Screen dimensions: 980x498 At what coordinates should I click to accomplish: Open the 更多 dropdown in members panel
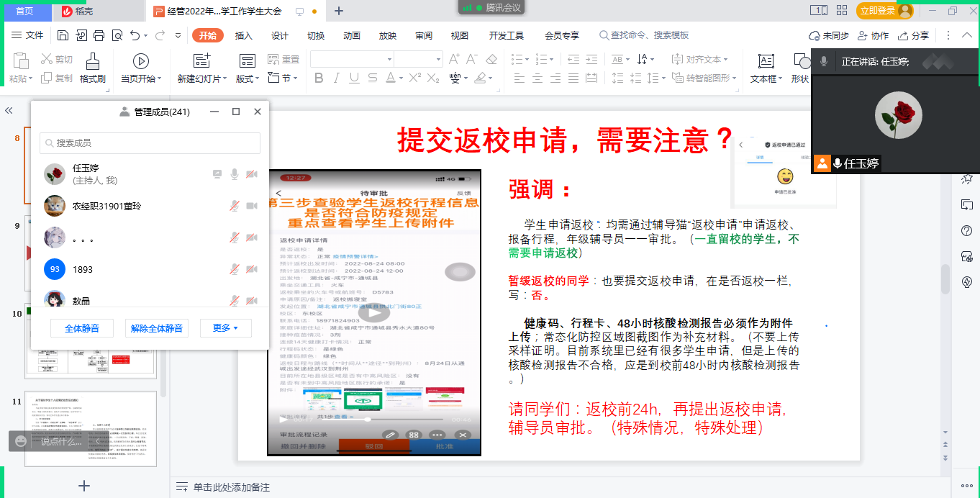click(225, 328)
